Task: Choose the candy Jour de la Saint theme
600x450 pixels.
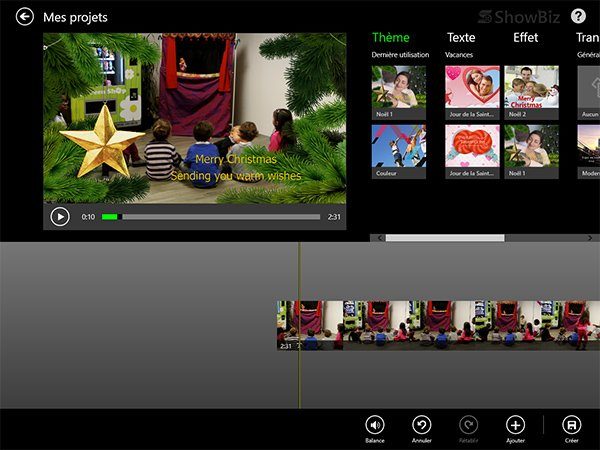Action: (x=472, y=152)
